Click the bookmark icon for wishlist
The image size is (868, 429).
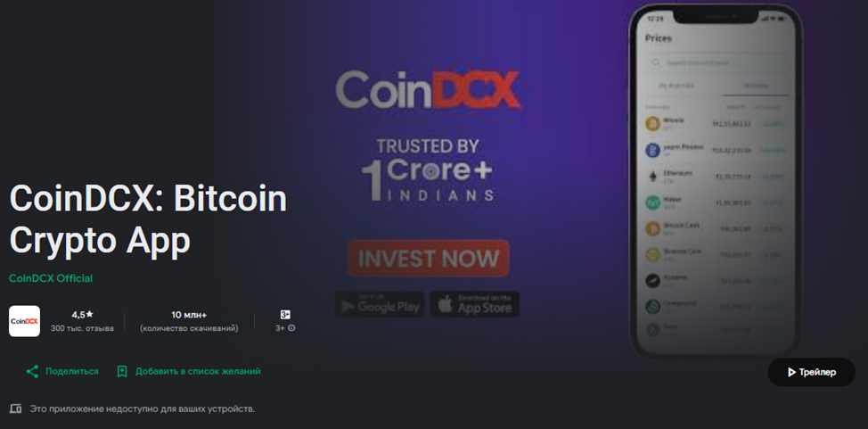122,371
